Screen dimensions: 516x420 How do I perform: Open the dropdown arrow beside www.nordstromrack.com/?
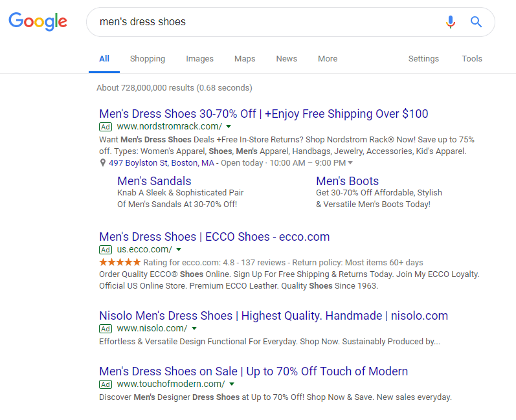[229, 127]
